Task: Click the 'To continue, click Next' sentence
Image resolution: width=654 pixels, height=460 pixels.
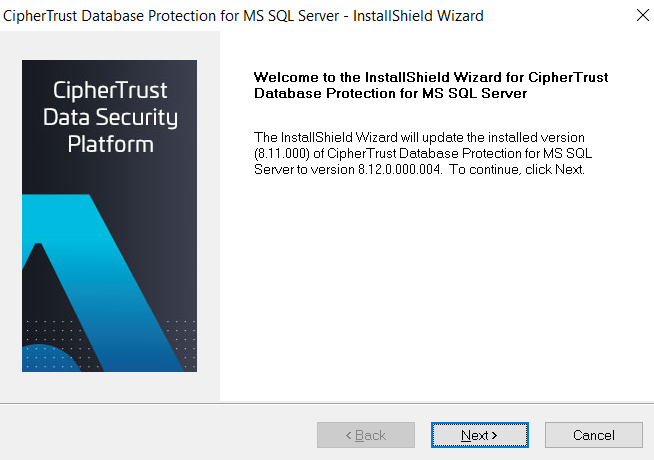Action: (517, 169)
